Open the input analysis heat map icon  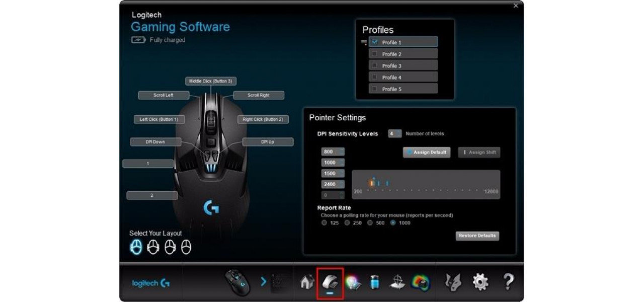420,282
